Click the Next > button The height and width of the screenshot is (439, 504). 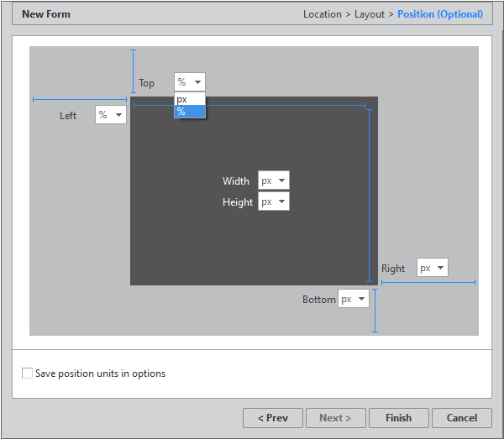tap(336, 418)
